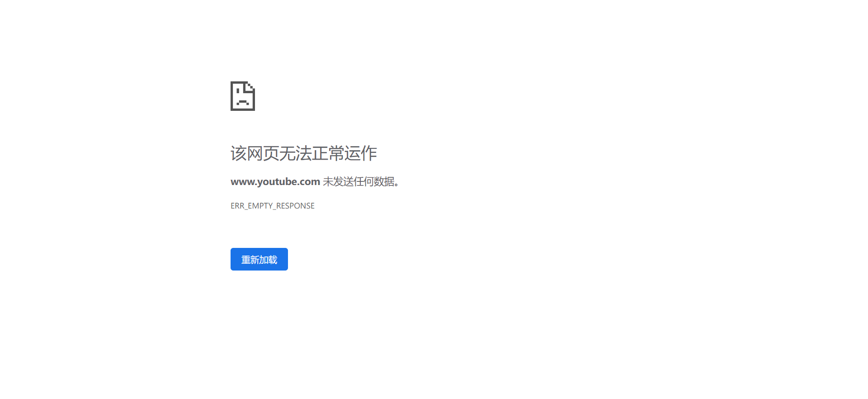Click the www.youtube.com domain text
Screen dimensions: 868x399
click(275, 181)
